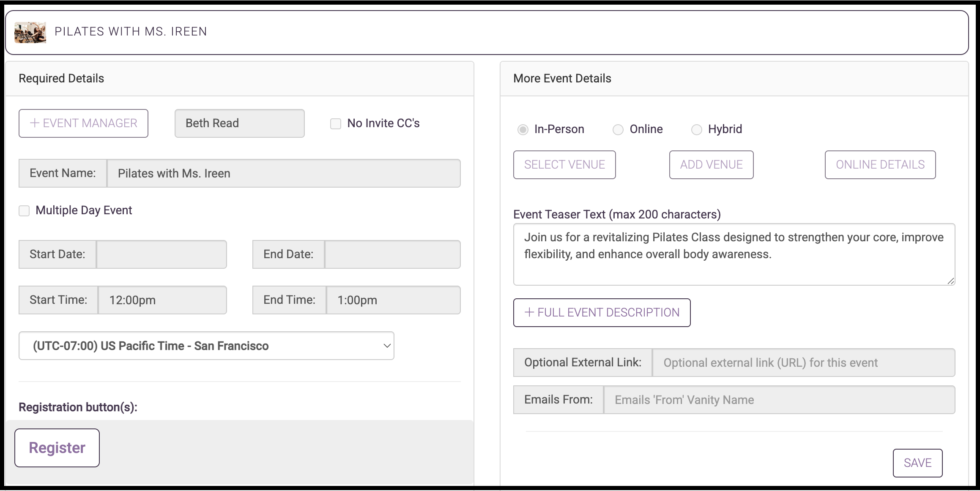Viewport: 980px width, 491px height.
Task: Edit the Event Name input field
Action: 284,173
